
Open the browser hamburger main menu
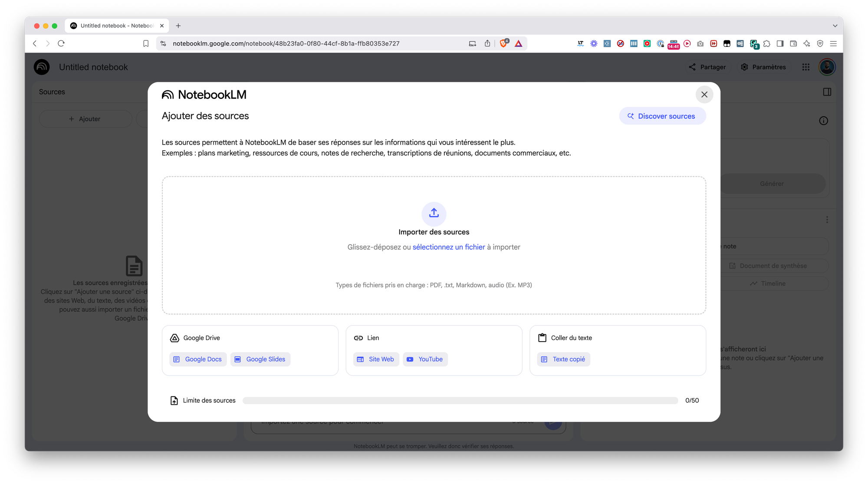tap(833, 43)
